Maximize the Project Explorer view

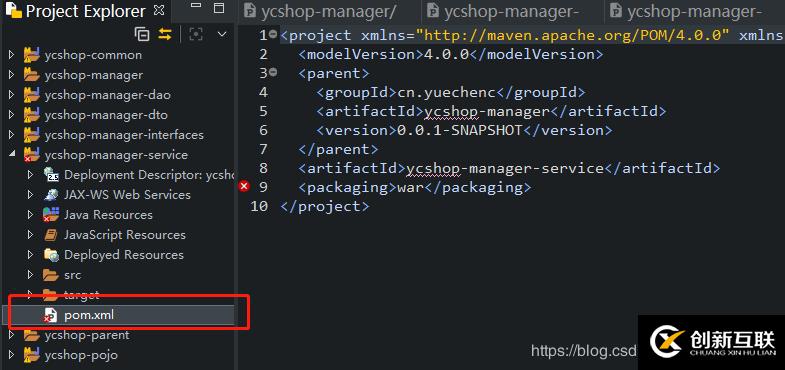tap(219, 8)
